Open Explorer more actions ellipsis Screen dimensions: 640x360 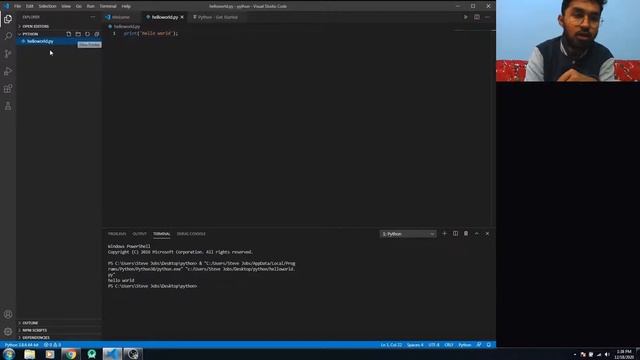pos(93,17)
